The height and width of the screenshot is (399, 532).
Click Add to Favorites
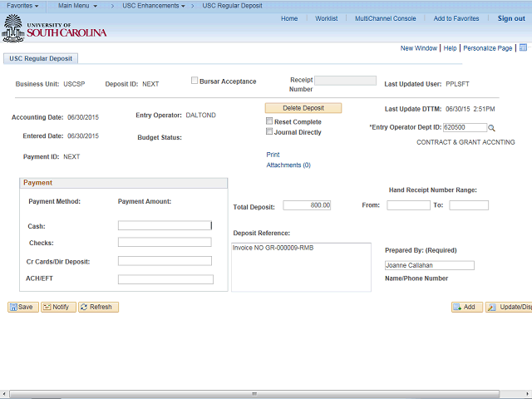456,18
